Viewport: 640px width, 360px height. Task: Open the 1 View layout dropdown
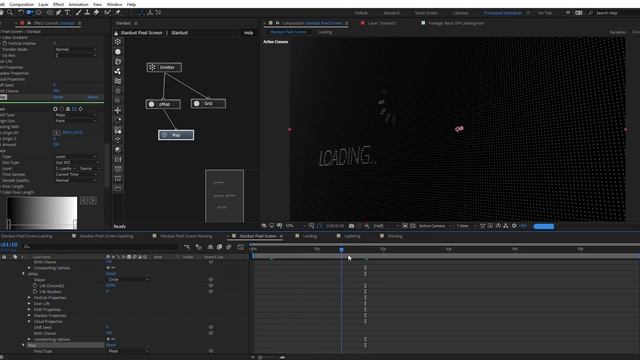(466, 226)
